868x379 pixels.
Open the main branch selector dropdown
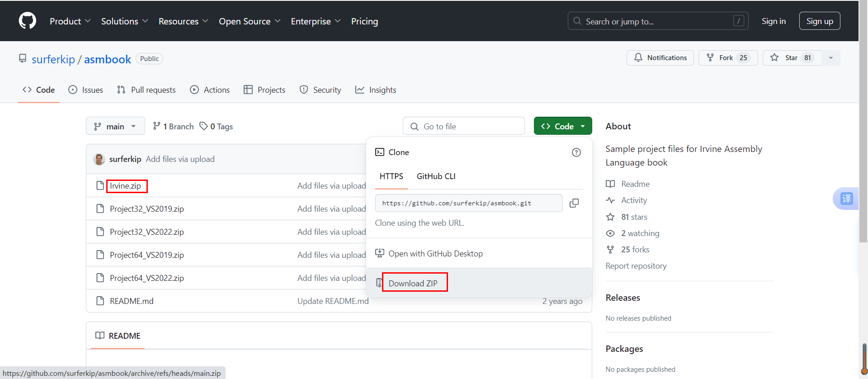[x=115, y=126]
